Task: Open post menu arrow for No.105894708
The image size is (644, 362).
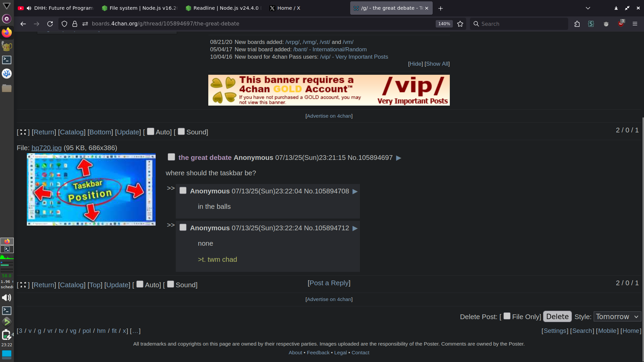Action: (355, 191)
